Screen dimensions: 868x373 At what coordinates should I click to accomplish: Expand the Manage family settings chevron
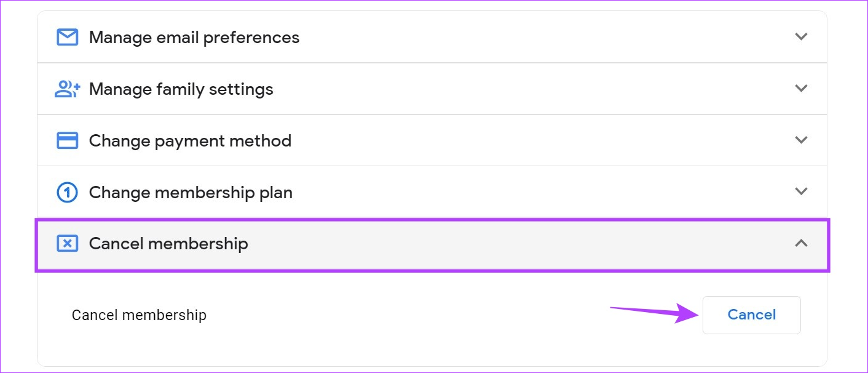point(801,88)
